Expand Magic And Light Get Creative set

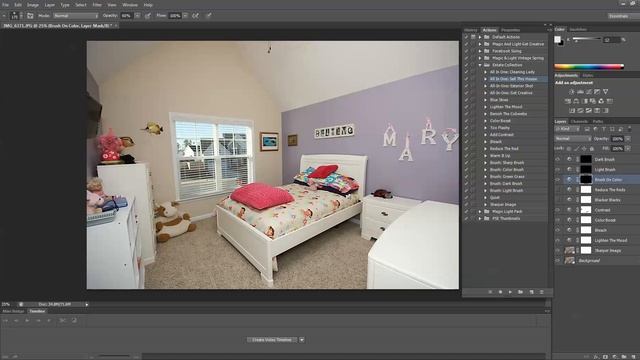point(480,44)
